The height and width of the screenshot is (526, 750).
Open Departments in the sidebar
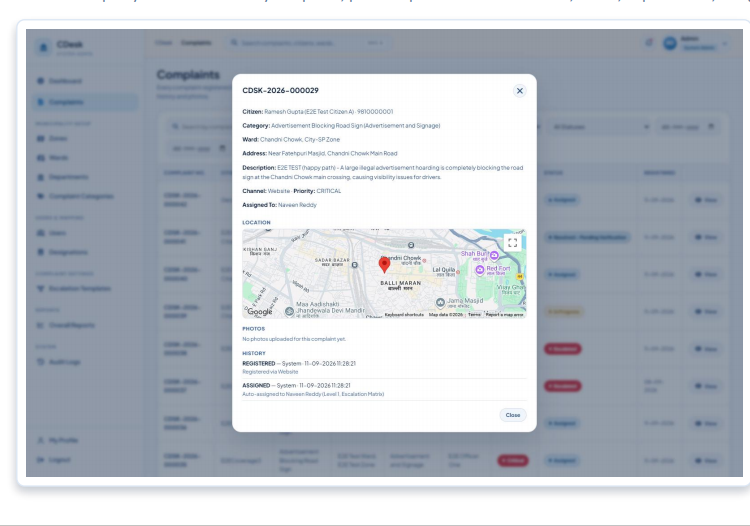click(86, 177)
